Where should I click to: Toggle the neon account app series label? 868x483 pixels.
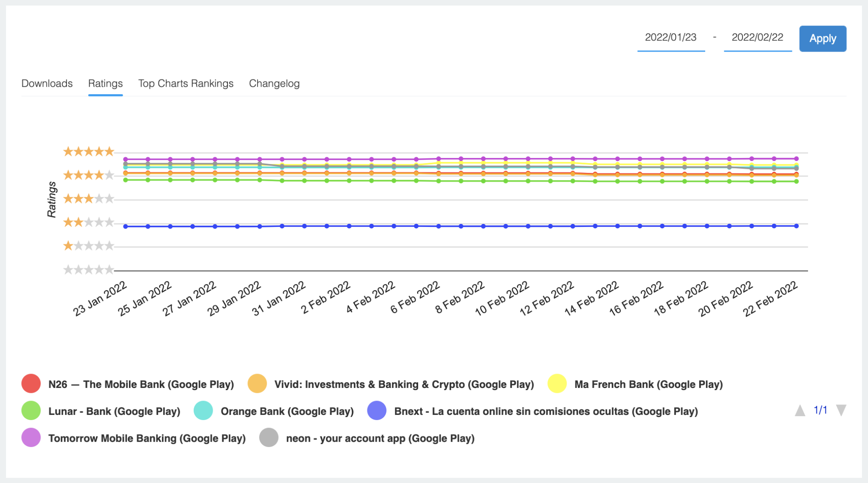click(x=380, y=438)
